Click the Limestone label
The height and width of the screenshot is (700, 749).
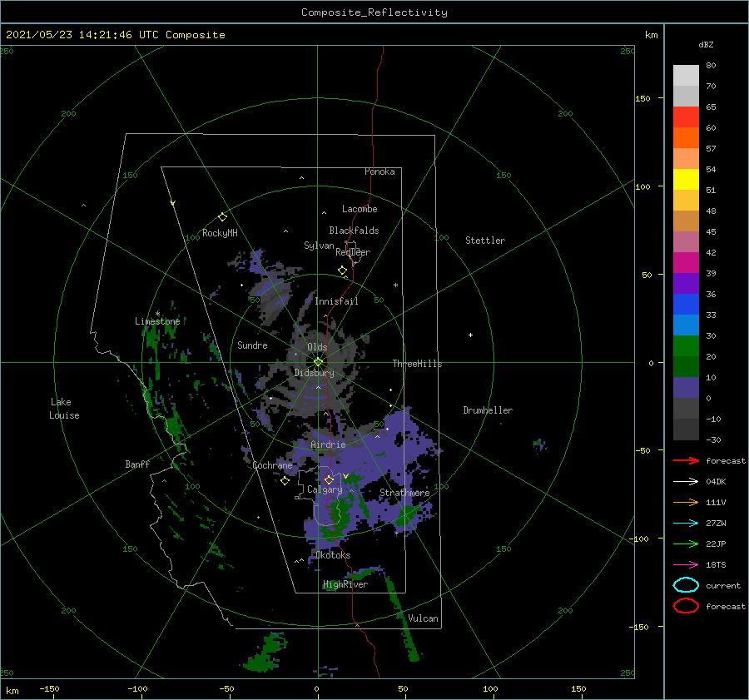157,321
